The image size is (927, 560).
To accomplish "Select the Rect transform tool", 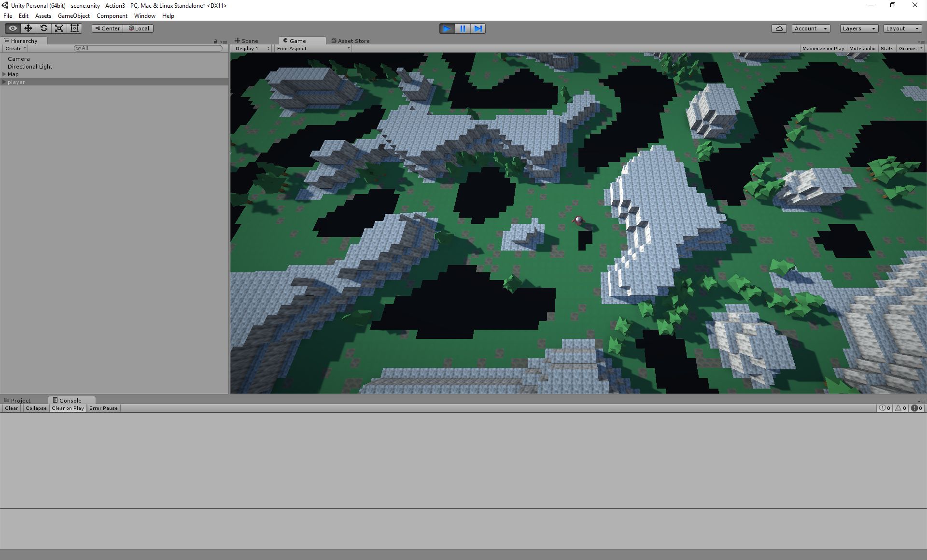I will [x=74, y=28].
